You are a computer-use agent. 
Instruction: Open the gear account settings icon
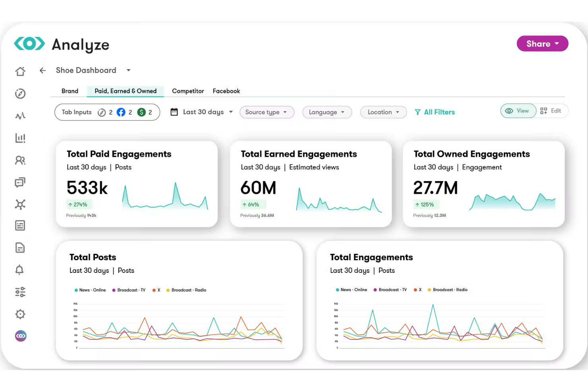20,314
